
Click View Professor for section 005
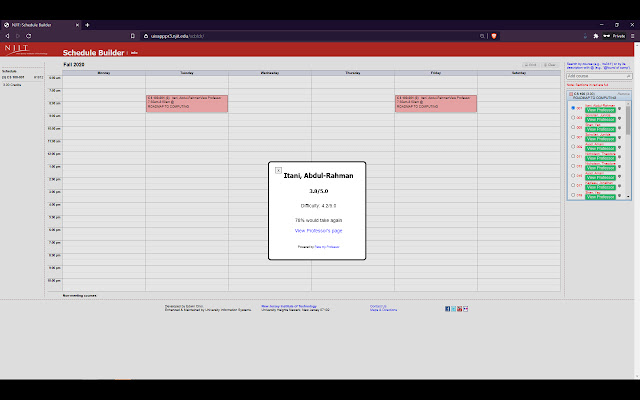[600, 129]
